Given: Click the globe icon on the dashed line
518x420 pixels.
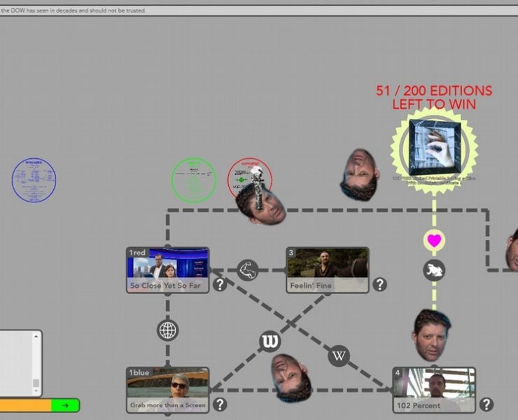Looking at the screenshot, I should 168,330.
